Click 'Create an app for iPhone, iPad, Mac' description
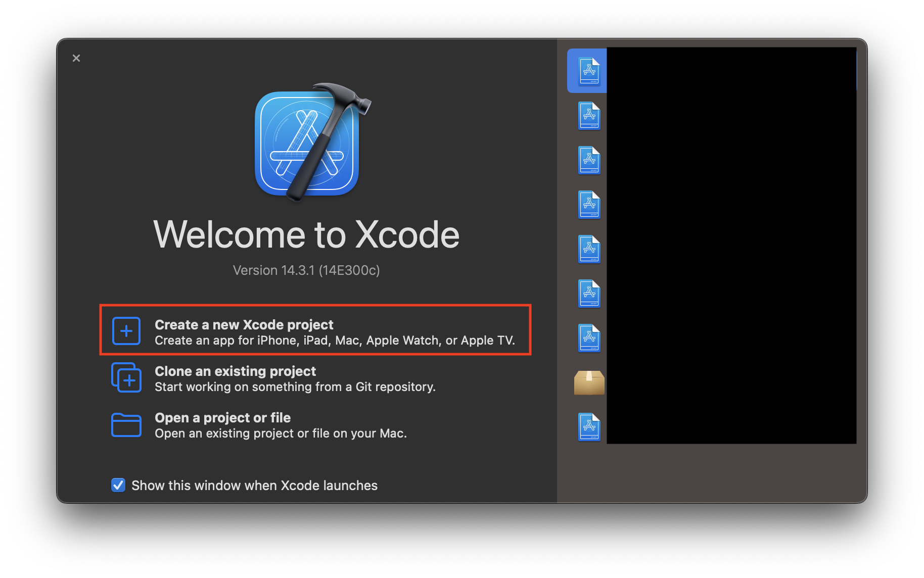The width and height of the screenshot is (924, 578). click(x=335, y=340)
